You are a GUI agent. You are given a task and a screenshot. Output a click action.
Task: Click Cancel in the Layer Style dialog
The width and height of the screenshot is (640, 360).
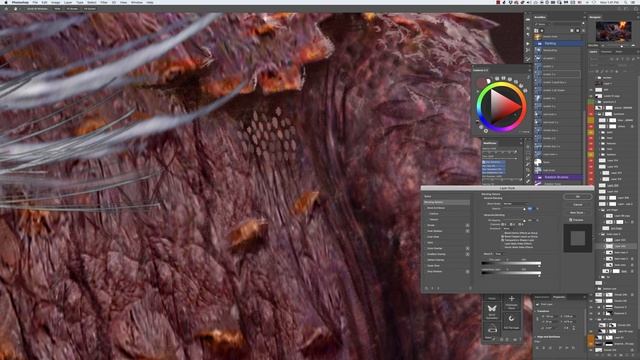[578, 204]
